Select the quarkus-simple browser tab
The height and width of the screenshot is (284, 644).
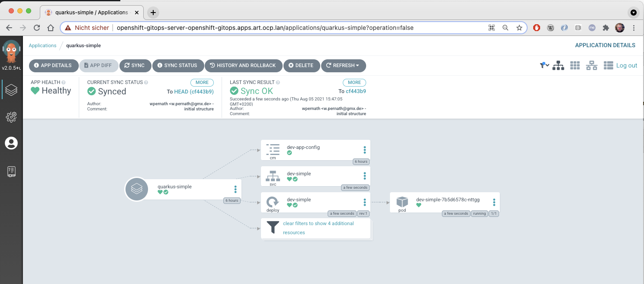click(x=91, y=13)
